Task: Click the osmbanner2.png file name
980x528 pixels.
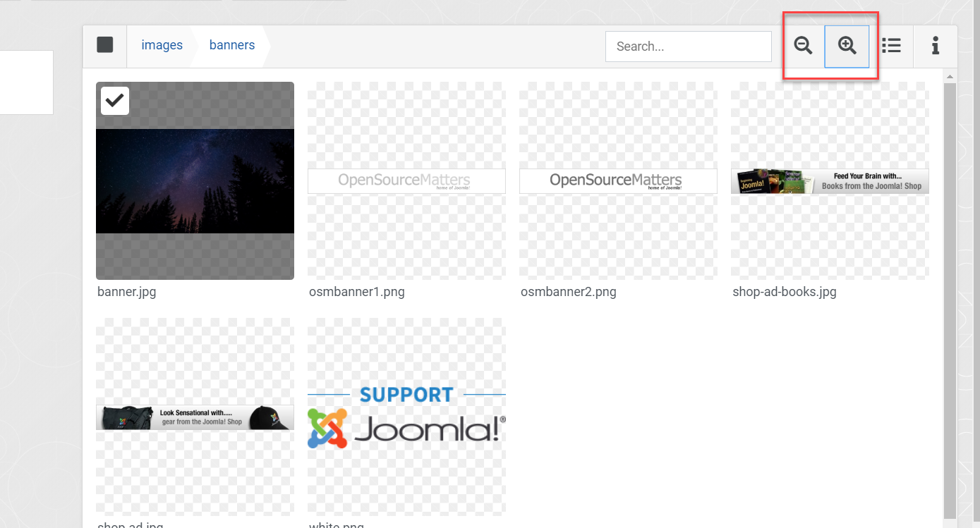Action: click(x=569, y=292)
